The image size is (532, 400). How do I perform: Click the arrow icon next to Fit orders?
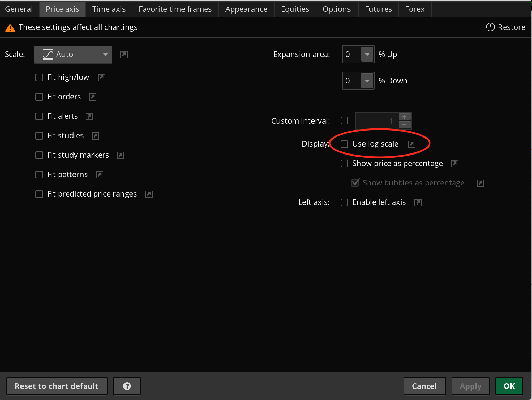[93, 97]
